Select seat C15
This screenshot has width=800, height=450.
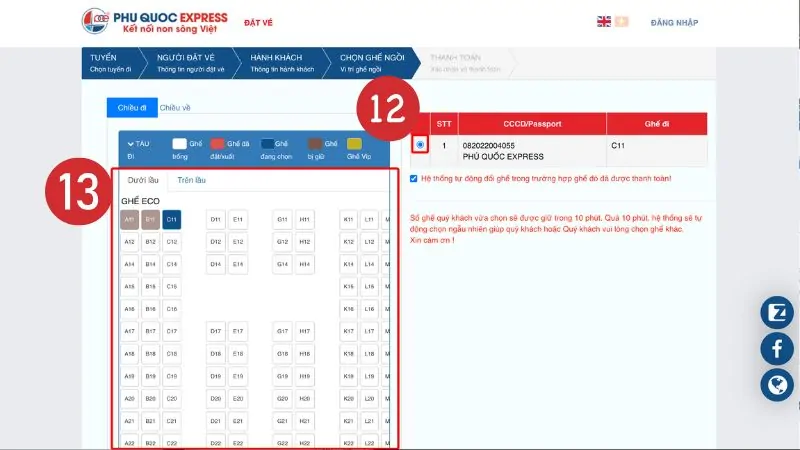tap(171, 287)
